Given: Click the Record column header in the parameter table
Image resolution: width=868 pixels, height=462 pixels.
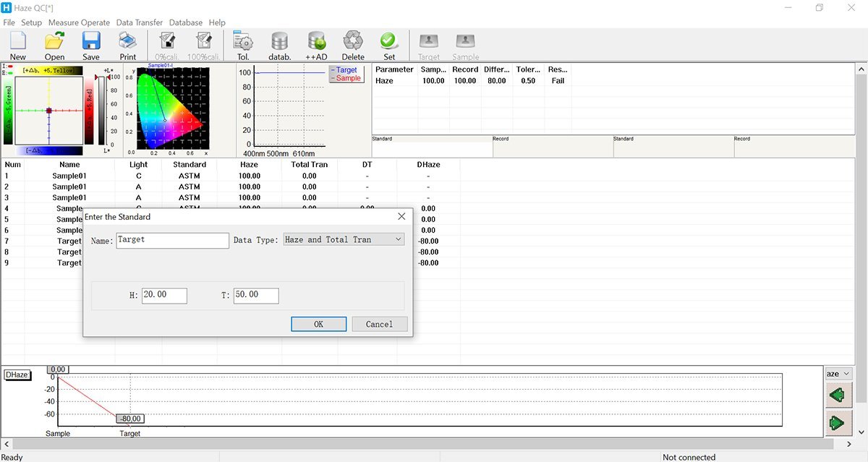Looking at the screenshot, I should [x=465, y=69].
